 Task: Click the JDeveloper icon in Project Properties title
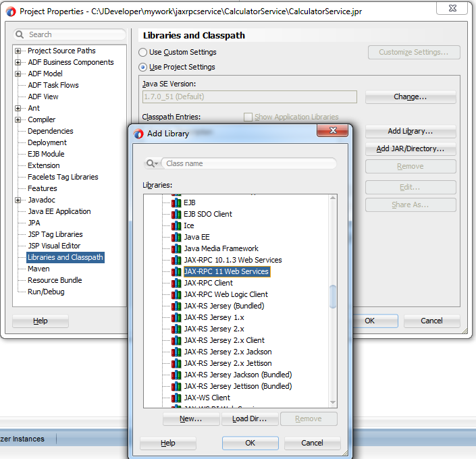pyautogui.click(x=11, y=11)
